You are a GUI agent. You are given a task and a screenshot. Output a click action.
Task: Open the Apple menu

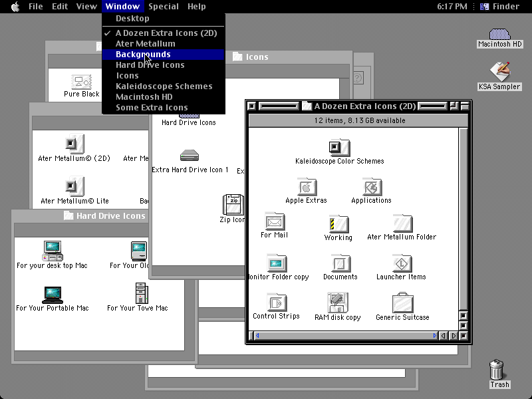15,7
